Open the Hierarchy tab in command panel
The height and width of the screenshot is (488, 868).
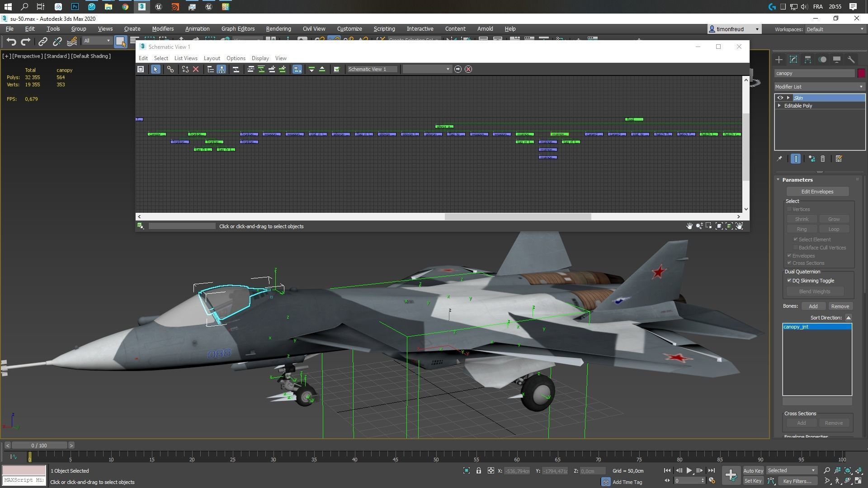[808, 60]
